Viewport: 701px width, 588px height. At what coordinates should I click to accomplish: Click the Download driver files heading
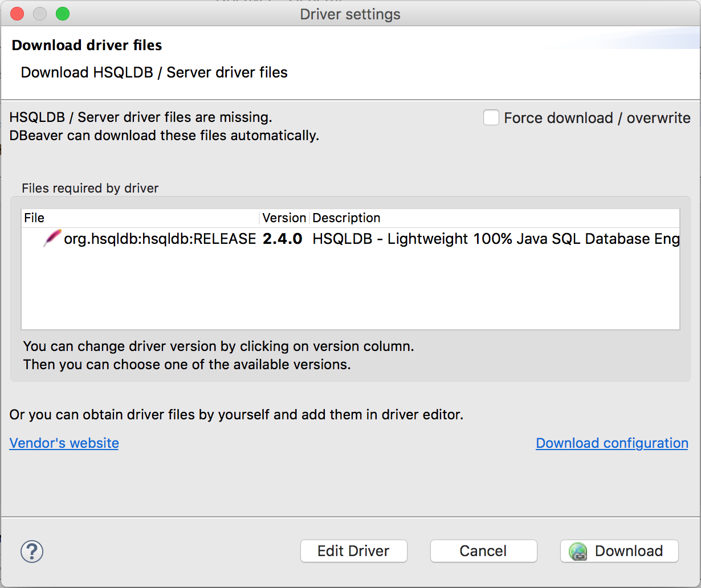click(x=87, y=44)
